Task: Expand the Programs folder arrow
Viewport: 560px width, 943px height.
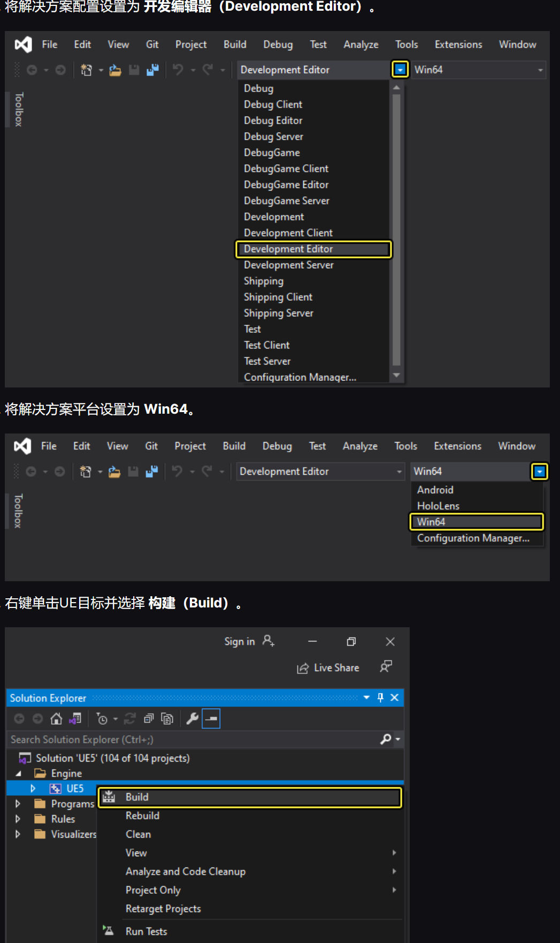Action: [18, 803]
